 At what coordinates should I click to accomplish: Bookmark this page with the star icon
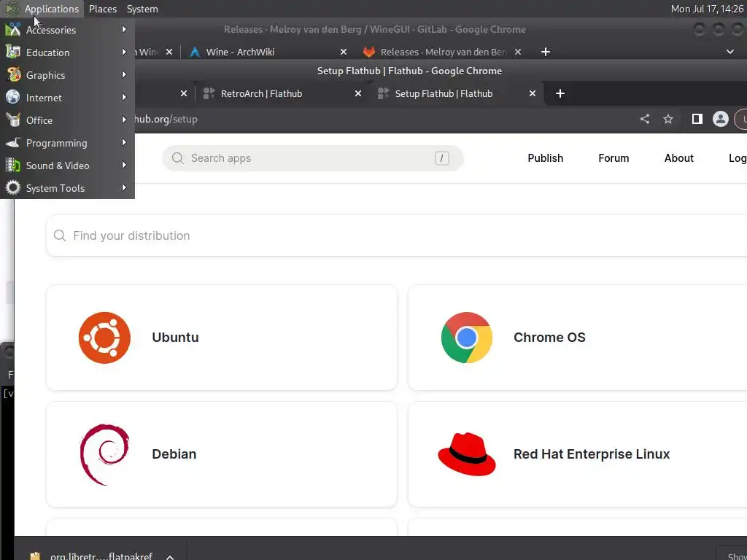(x=668, y=119)
